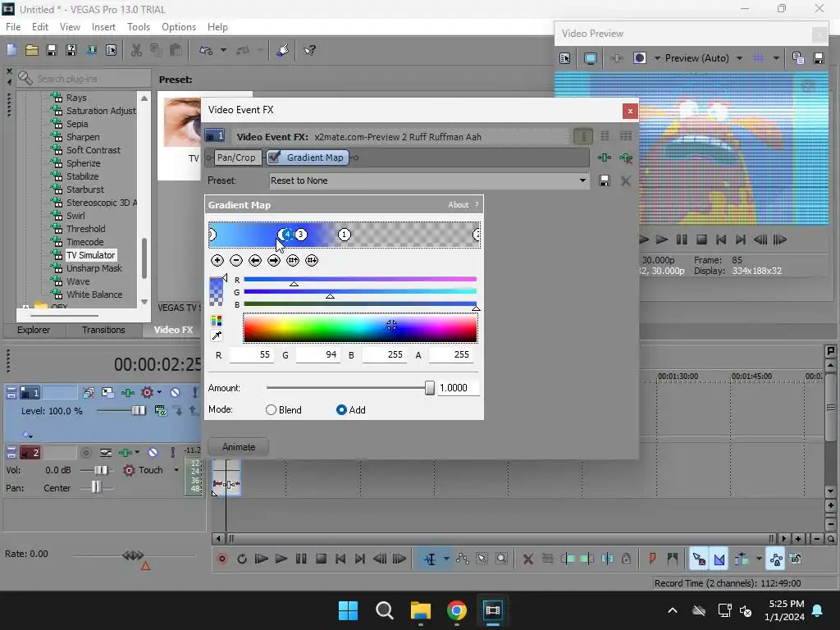Screen dimensions: 840x630
Task: Toggle Auto Ripple icon in edit toolbar
Action: point(741,559)
